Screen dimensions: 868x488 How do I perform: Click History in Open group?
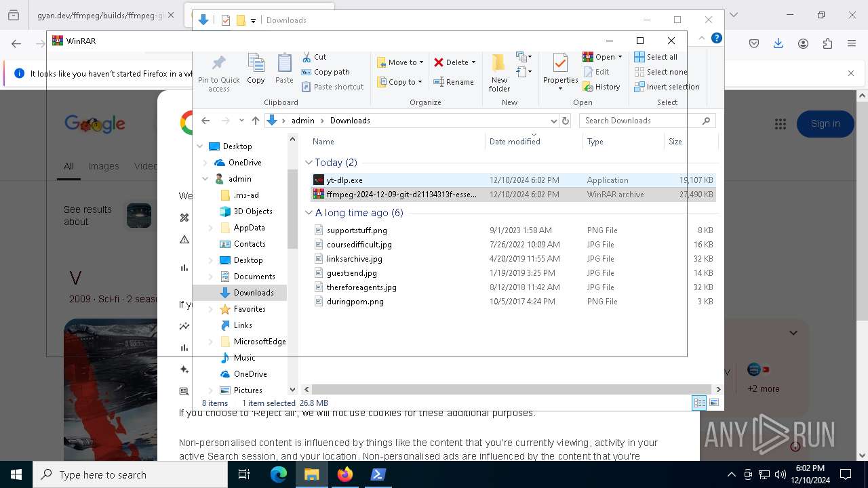coord(601,87)
